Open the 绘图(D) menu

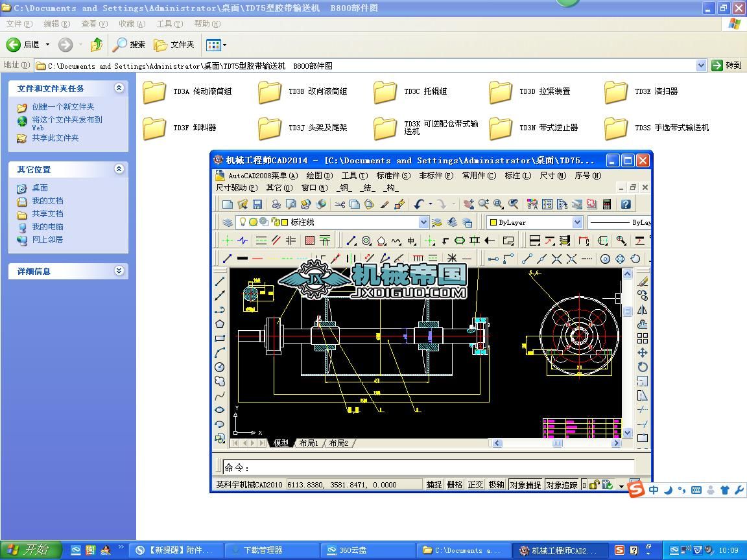pyautogui.click(x=319, y=176)
